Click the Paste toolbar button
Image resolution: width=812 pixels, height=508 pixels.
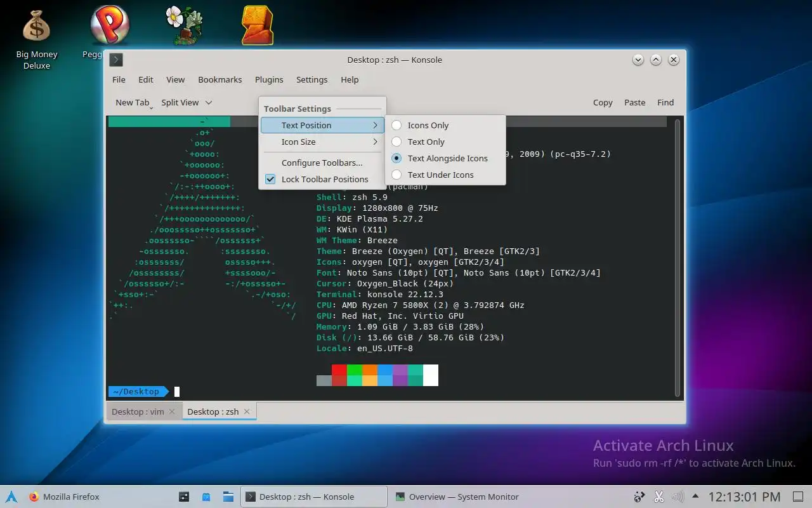pyautogui.click(x=634, y=102)
